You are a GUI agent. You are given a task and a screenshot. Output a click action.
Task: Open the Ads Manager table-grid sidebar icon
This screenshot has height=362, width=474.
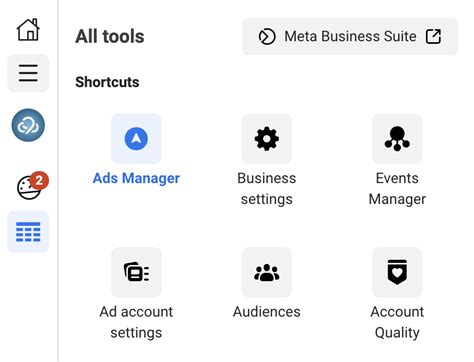[28, 232]
